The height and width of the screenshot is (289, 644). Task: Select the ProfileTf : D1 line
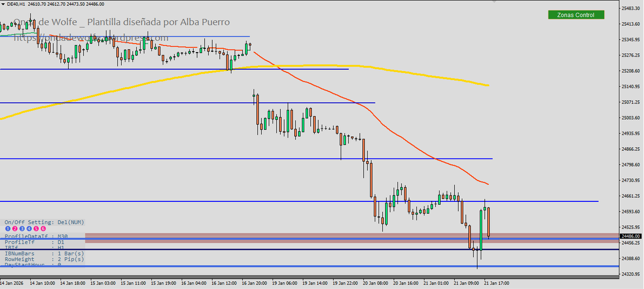(34, 243)
